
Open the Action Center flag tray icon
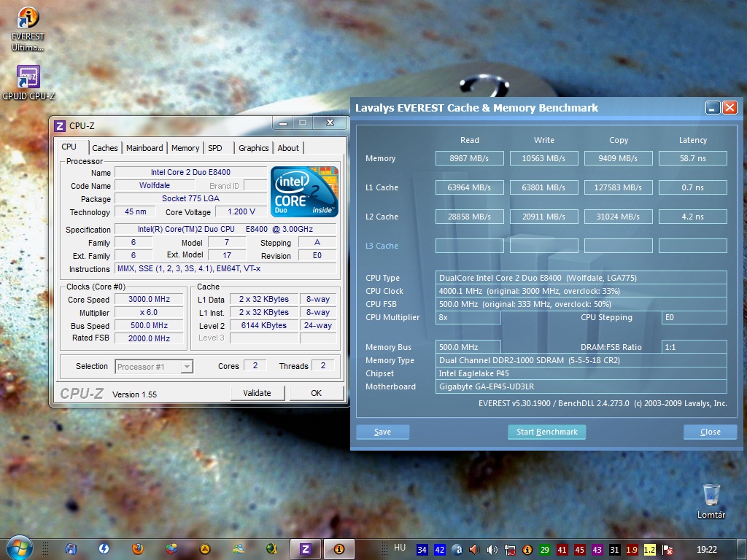click(667, 550)
